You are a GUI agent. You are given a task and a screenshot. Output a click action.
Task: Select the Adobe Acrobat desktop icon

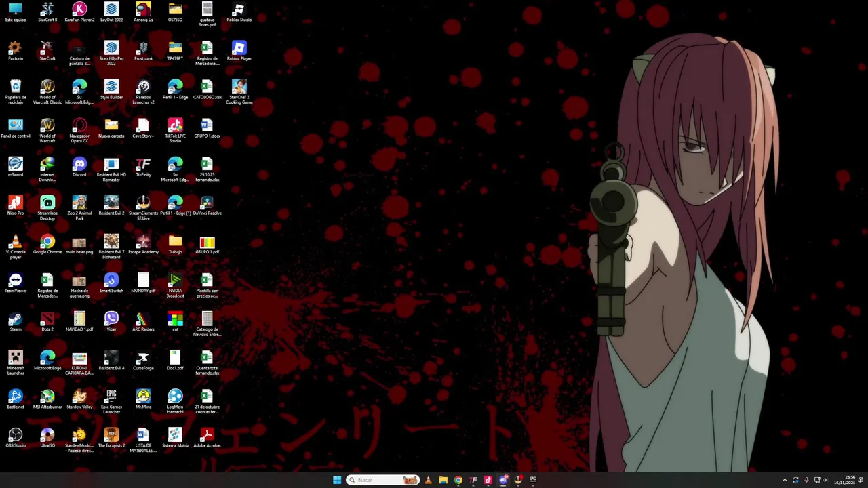pyautogui.click(x=207, y=437)
